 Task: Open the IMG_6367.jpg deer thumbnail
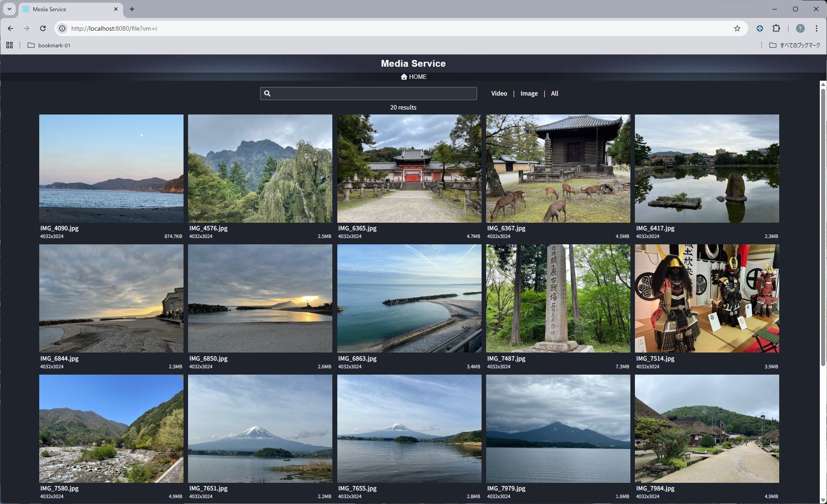tap(558, 168)
